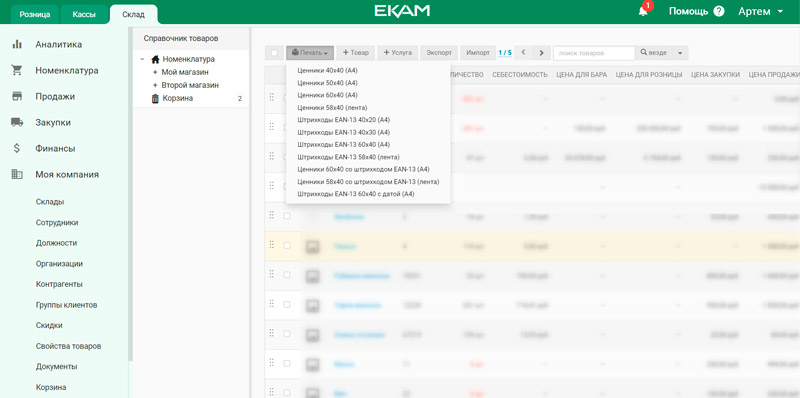Open the search scope dropdown arrow
This screenshot has width=800, height=398.
[x=680, y=53]
